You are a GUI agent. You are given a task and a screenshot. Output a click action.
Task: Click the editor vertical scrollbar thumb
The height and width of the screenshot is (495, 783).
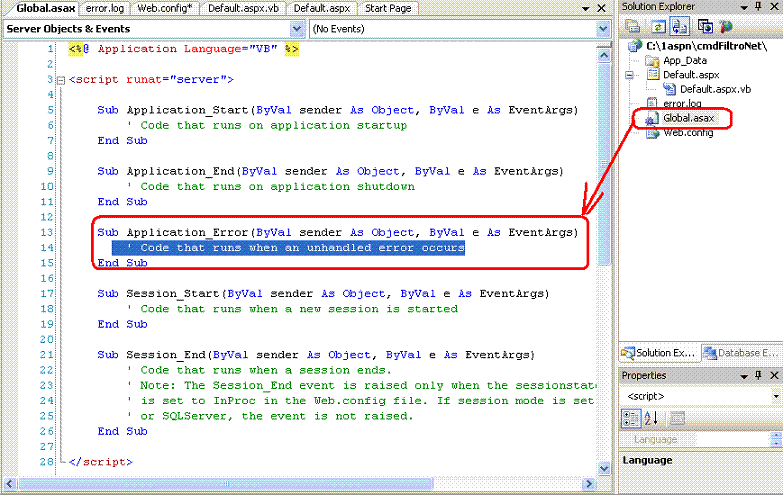click(x=604, y=163)
